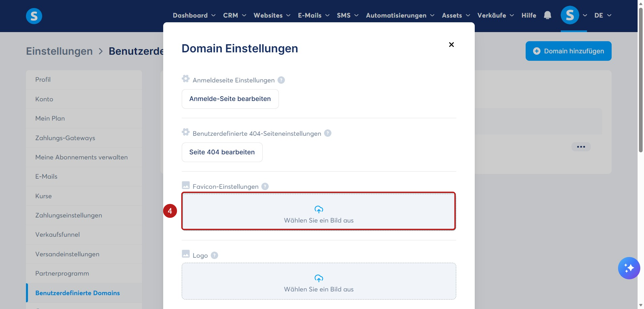Viewport: 644px width, 309px height.
Task: Click Einstellungen breadcrumb link
Action: pos(59,51)
